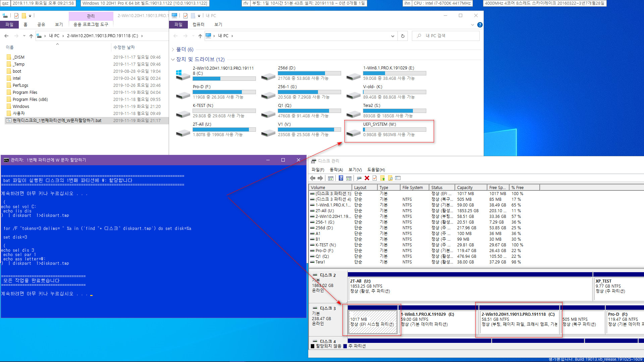The width and height of the screenshot is (644, 362).
Task: Collapse the 장치 및 드라이브 (12) group
Action: [173, 59]
